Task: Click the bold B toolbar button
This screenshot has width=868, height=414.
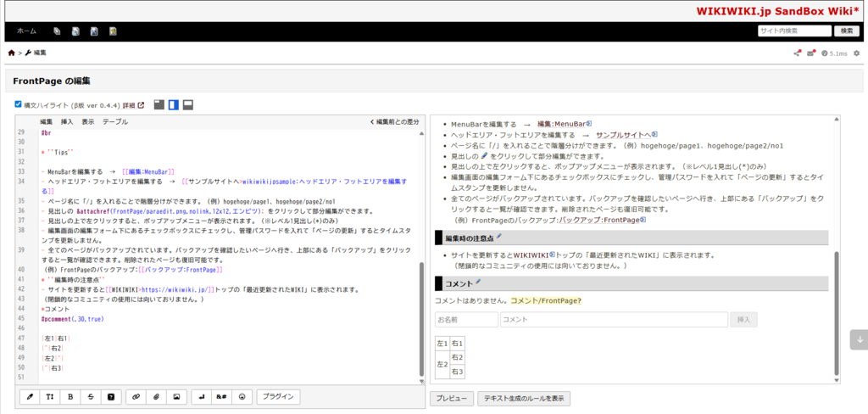Action: [x=70, y=396]
